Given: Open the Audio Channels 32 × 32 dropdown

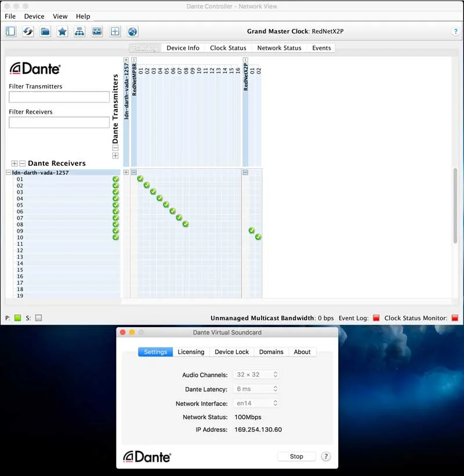Looking at the screenshot, I should pos(256,375).
